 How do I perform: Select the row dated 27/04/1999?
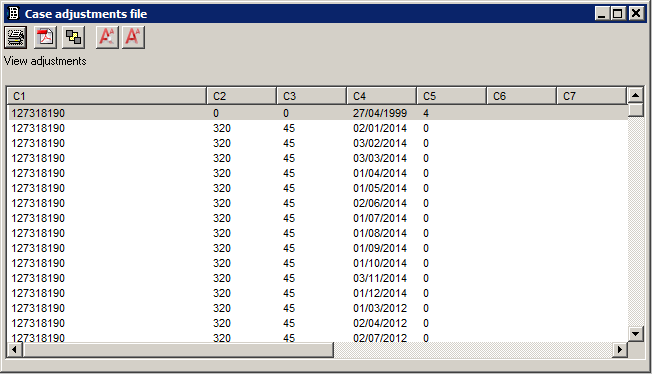[x=318, y=113]
